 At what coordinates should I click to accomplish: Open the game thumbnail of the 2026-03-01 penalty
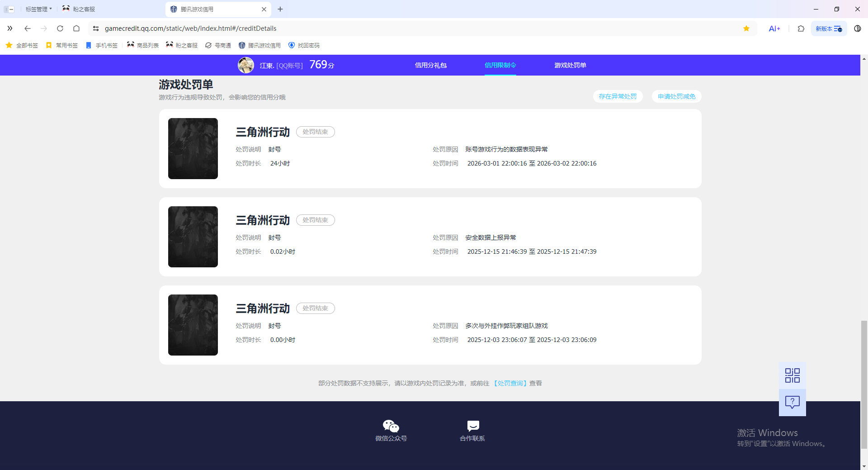[x=193, y=148]
